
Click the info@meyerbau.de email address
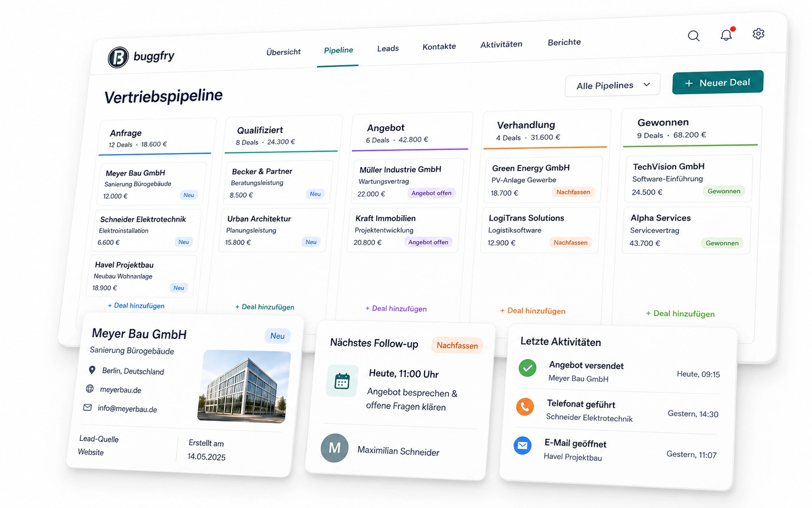click(127, 409)
